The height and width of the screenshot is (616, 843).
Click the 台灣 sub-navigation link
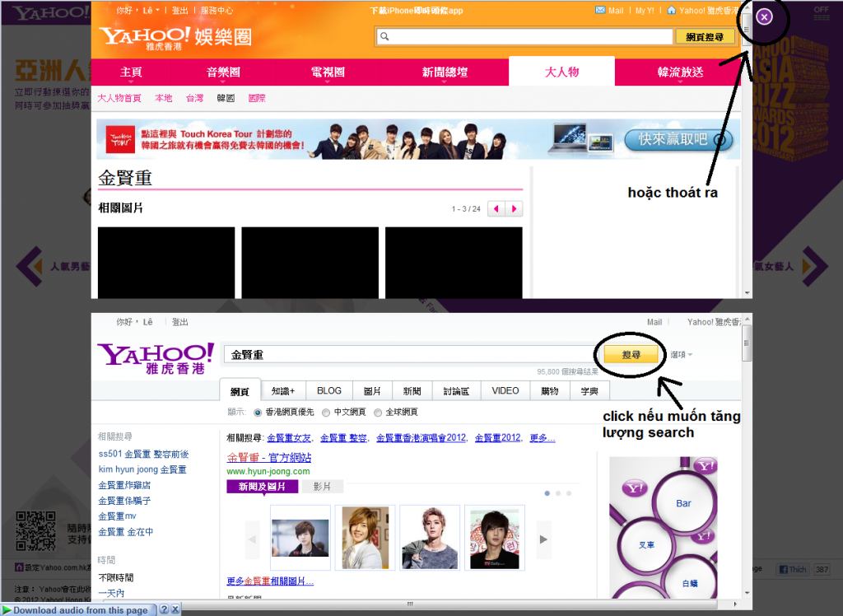(x=194, y=98)
